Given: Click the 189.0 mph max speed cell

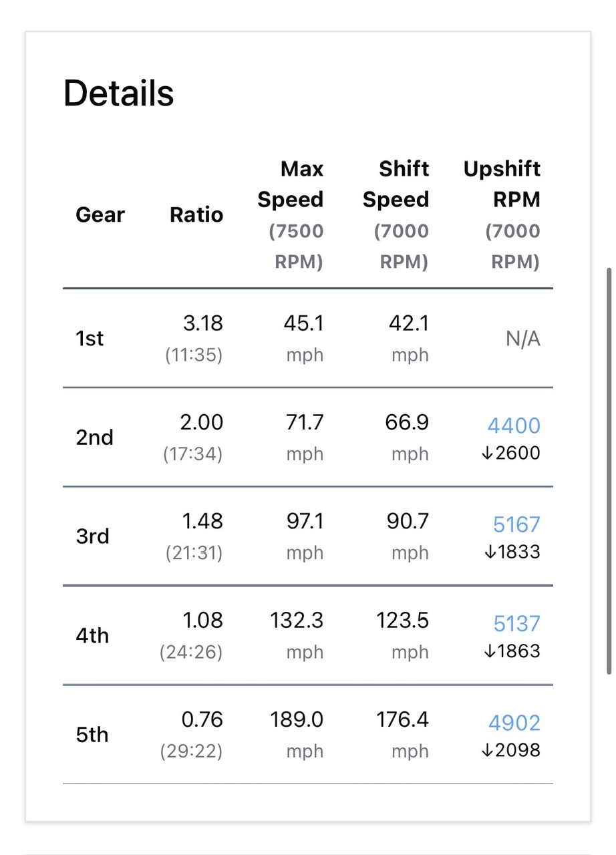Looking at the screenshot, I should click(297, 734).
